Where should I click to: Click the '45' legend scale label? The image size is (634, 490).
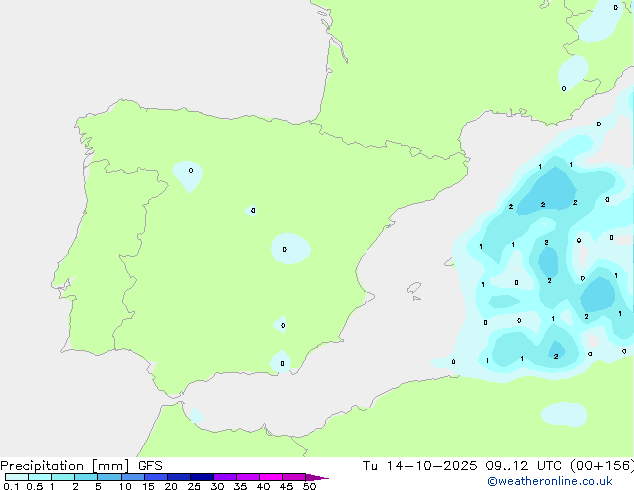click(x=287, y=486)
